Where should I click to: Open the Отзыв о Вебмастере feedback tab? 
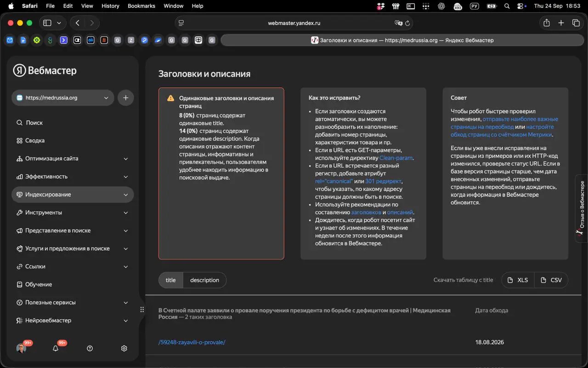[582, 208]
